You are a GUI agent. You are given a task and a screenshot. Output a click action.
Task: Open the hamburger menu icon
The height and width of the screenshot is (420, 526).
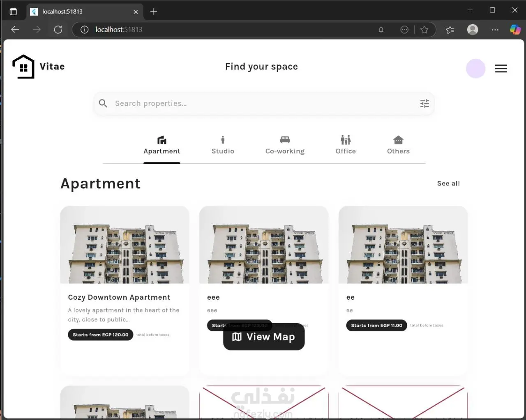pos(501,69)
